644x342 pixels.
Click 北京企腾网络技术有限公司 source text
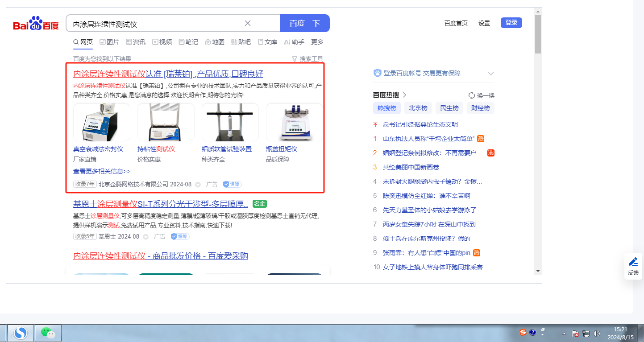(x=133, y=184)
